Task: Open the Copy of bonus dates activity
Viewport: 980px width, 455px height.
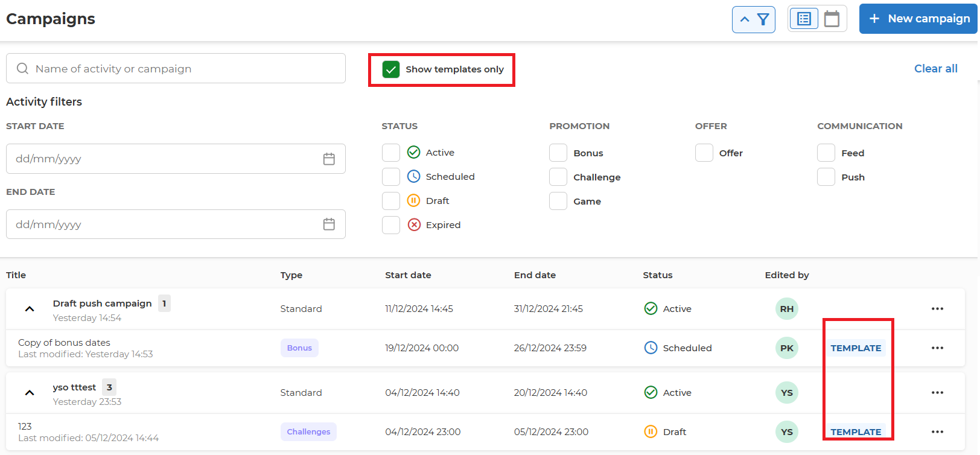Action: [x=64, y=343]
